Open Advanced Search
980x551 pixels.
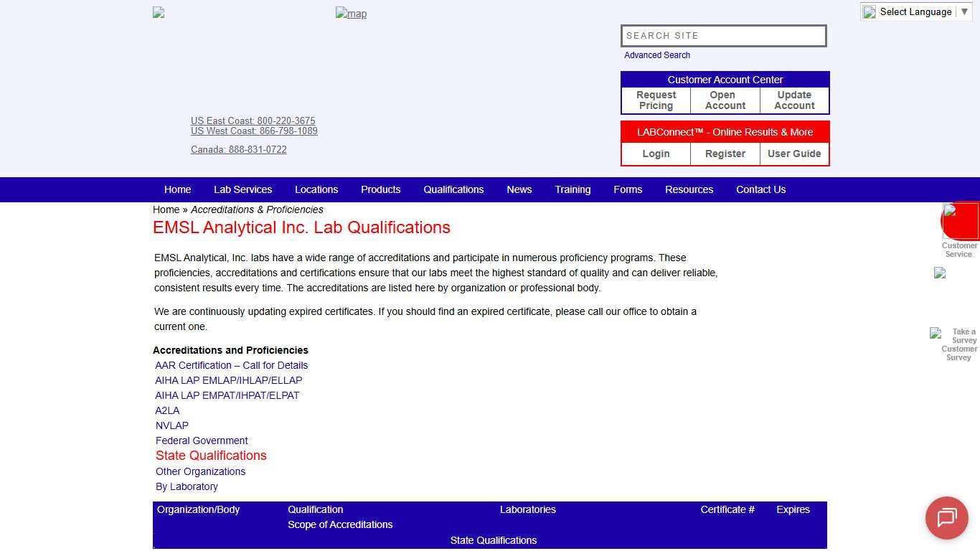click(x=656, y=55)
